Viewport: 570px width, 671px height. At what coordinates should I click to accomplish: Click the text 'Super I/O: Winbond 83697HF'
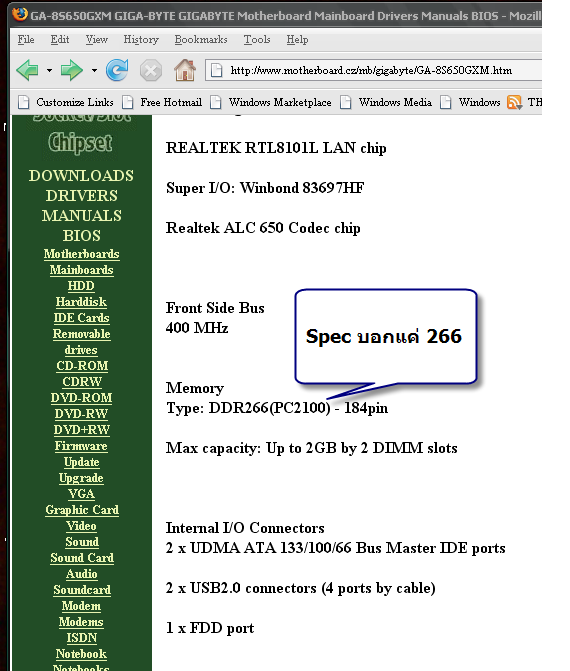click(x=265, y=188)
